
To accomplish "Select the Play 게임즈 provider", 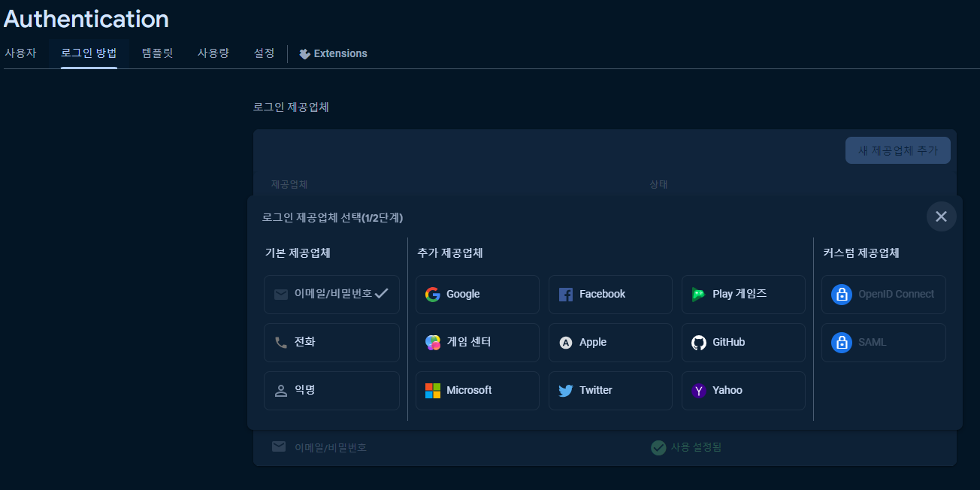I will (743, 295).
